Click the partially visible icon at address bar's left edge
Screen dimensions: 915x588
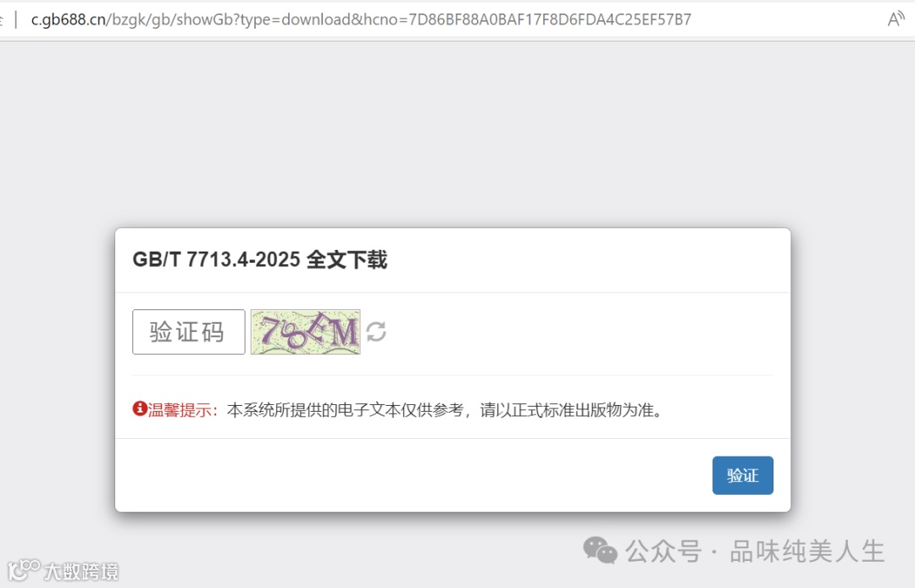[x=2, y=19]
